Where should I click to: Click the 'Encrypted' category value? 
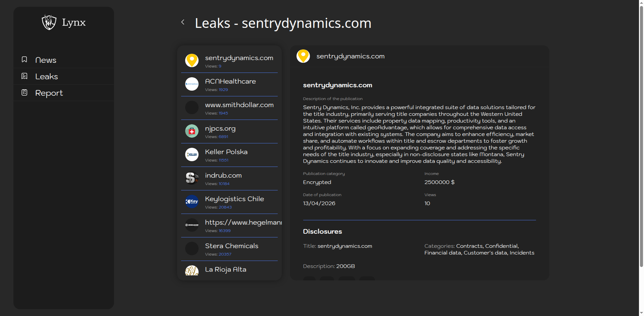click(317, 182)
